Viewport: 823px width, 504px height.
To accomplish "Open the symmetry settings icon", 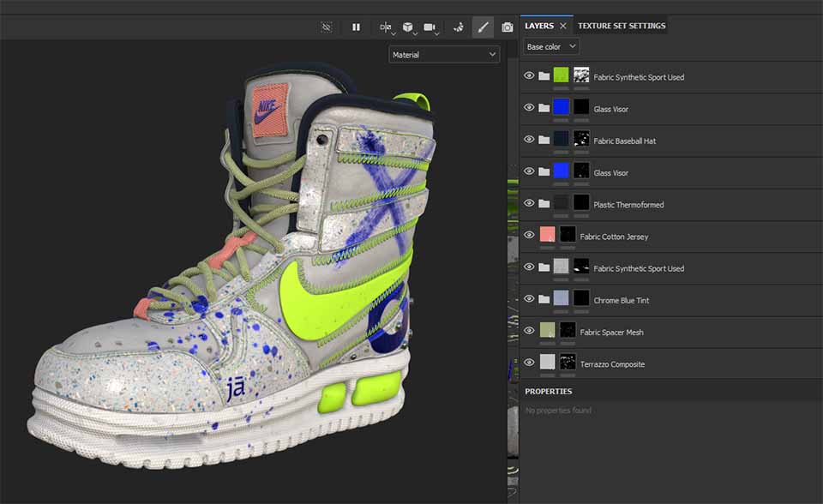I will pos(386,27).
